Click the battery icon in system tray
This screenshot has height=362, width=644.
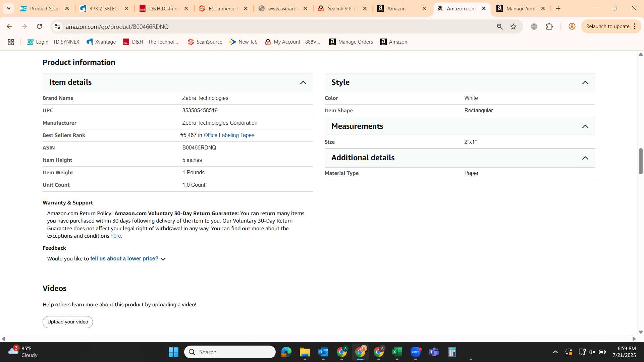[x=602, y=352]
